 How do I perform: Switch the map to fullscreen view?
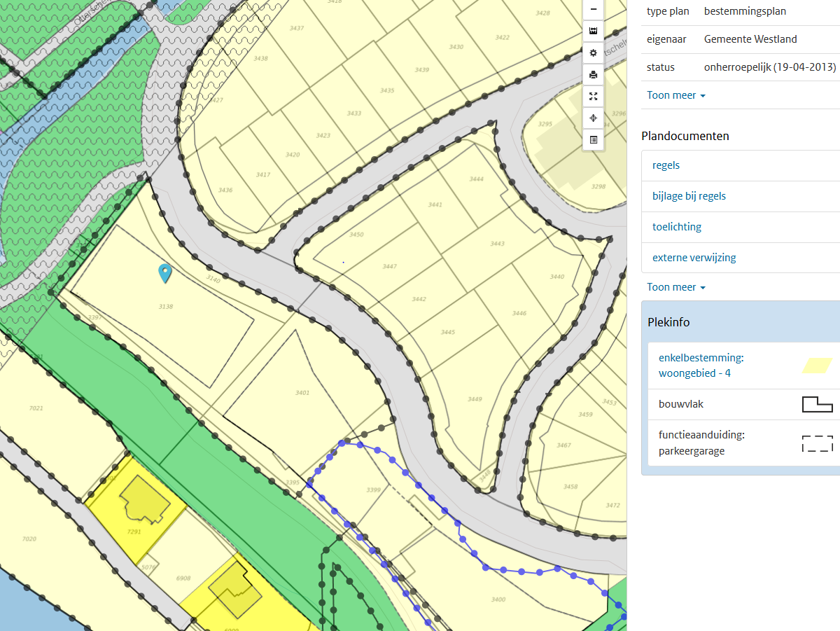pyautogui.click(x=594, y=96)
